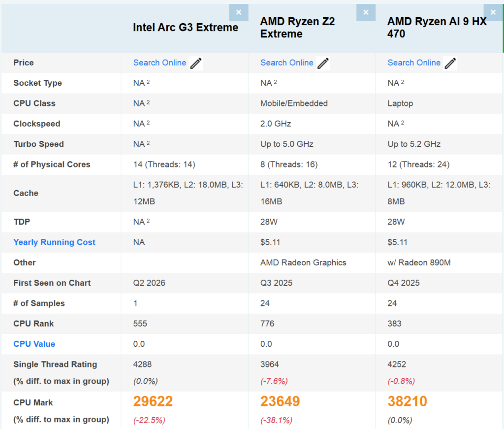Edit price for Intel Arc G3 Extreme
This screenshot has height=429, width=504.
pos(196,64)
